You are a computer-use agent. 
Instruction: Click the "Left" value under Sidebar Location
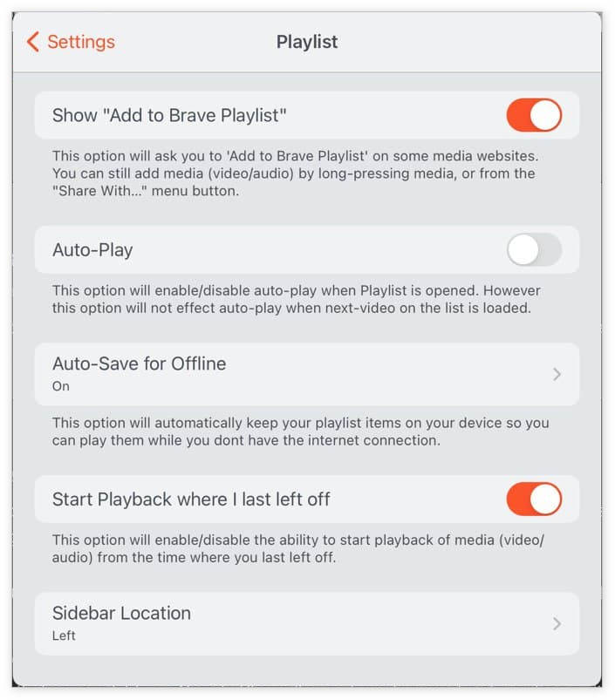(64, 635)
